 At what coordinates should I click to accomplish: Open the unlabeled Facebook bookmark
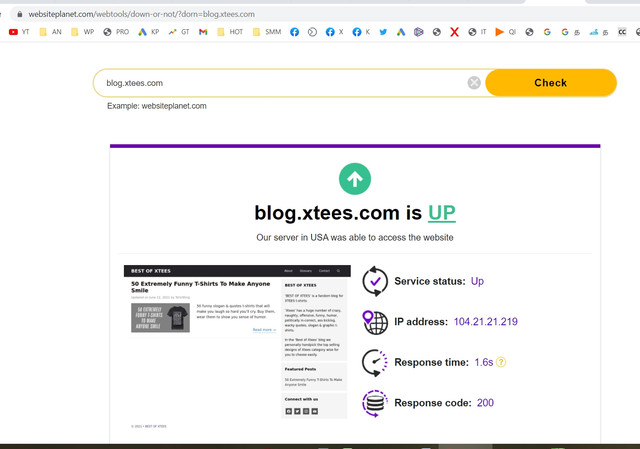pos(294,32)
